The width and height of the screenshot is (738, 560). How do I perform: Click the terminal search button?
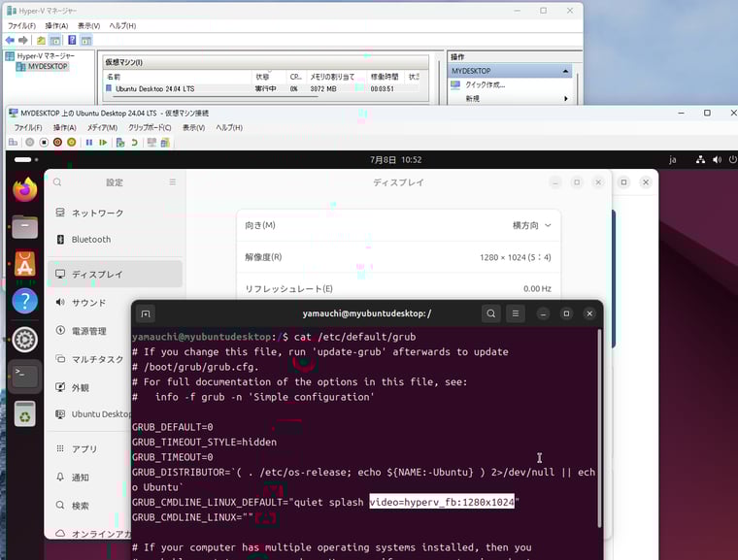491,313
